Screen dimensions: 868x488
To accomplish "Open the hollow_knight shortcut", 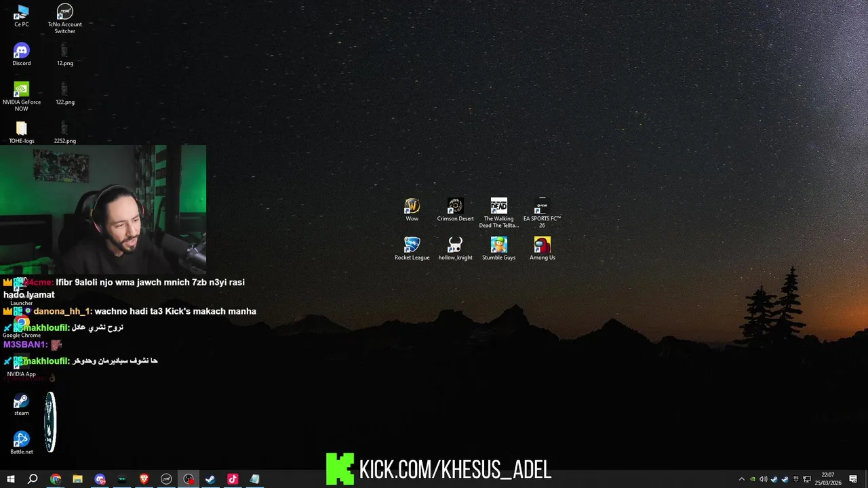I will point(456,249).
